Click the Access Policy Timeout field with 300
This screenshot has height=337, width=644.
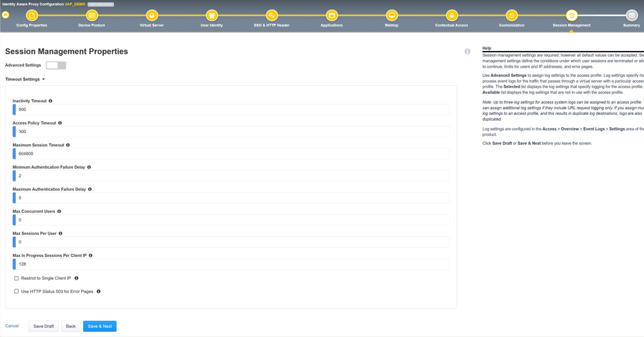click(x=231, y=132)
